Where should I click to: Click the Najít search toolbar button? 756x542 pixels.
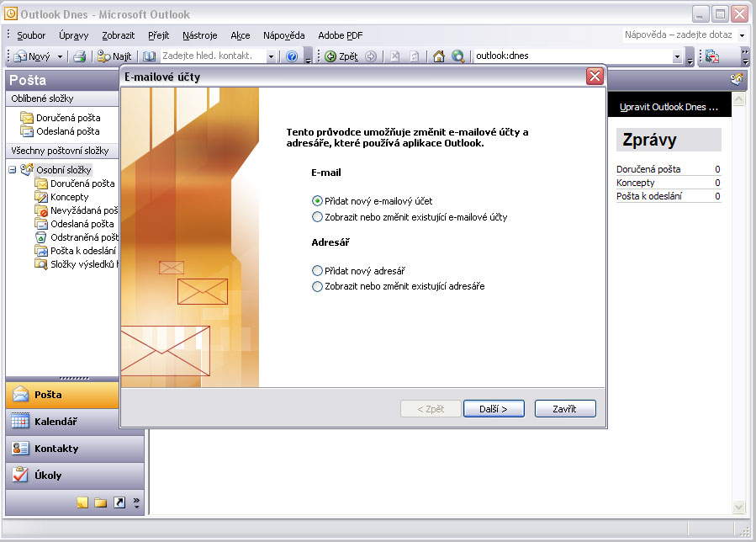tap(114, 56)
